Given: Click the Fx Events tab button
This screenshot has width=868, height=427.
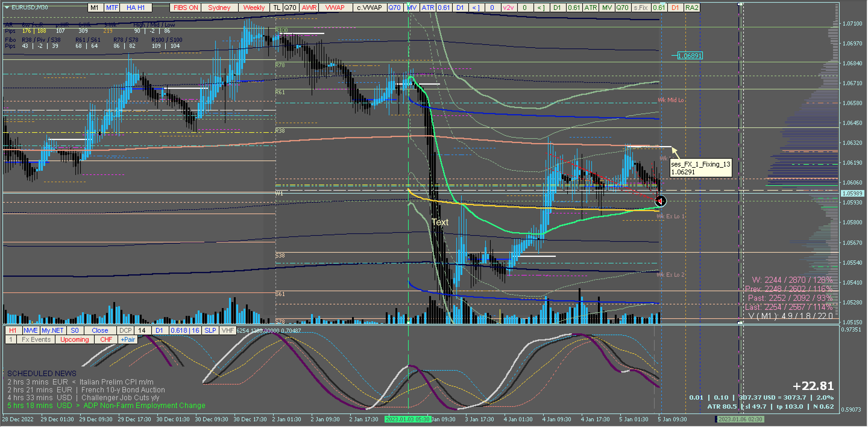Looking at the screenshot, I should [36, 339].
